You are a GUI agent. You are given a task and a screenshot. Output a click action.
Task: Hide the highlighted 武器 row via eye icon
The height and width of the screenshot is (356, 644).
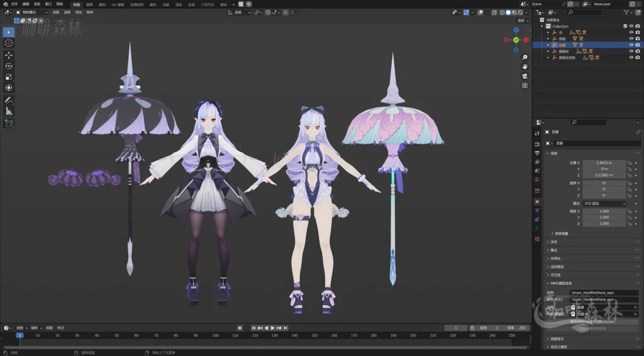coord(631,45)
